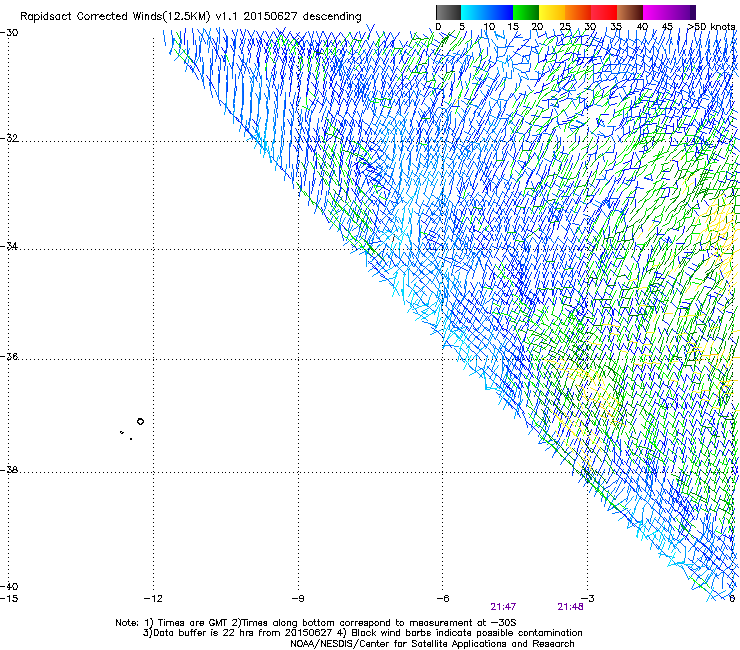Click the yellow 20-25 knots color swatch
This screenshot has height=650, width=740.
552,12
